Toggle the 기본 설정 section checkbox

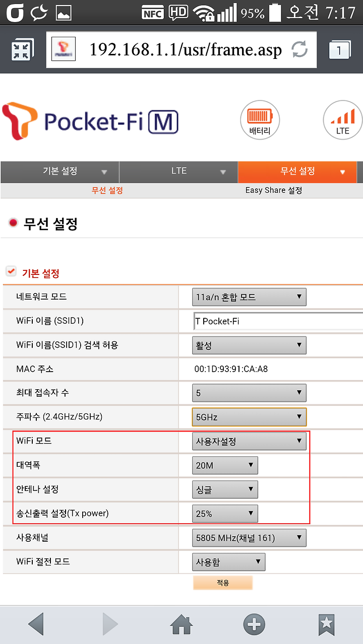point(11,271)
